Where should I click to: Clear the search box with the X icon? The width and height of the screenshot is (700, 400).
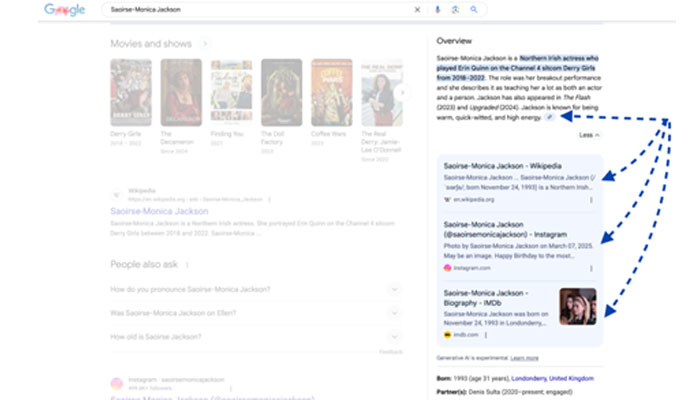418,10
